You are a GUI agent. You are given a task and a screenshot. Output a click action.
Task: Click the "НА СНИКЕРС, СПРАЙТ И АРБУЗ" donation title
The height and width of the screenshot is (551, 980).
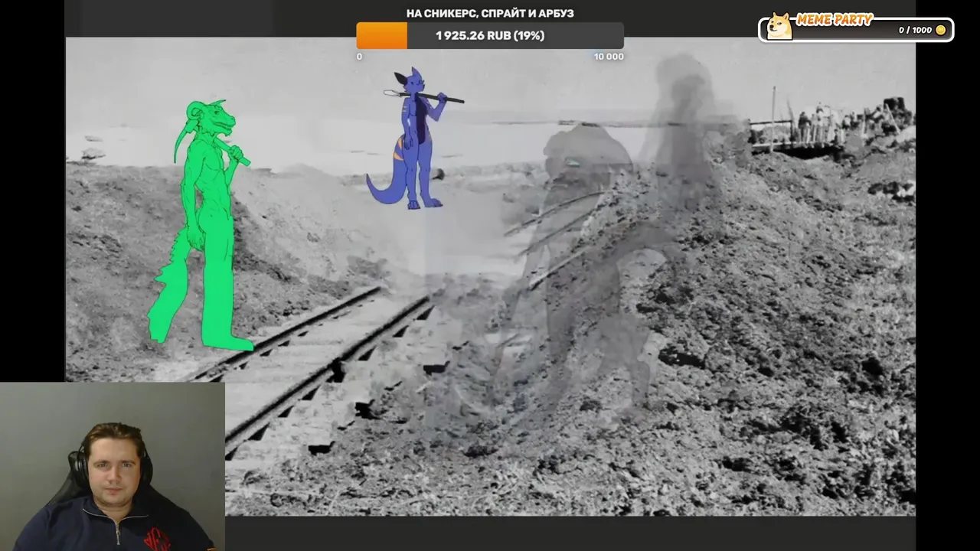pyautogui.click(x=490, y=14)
